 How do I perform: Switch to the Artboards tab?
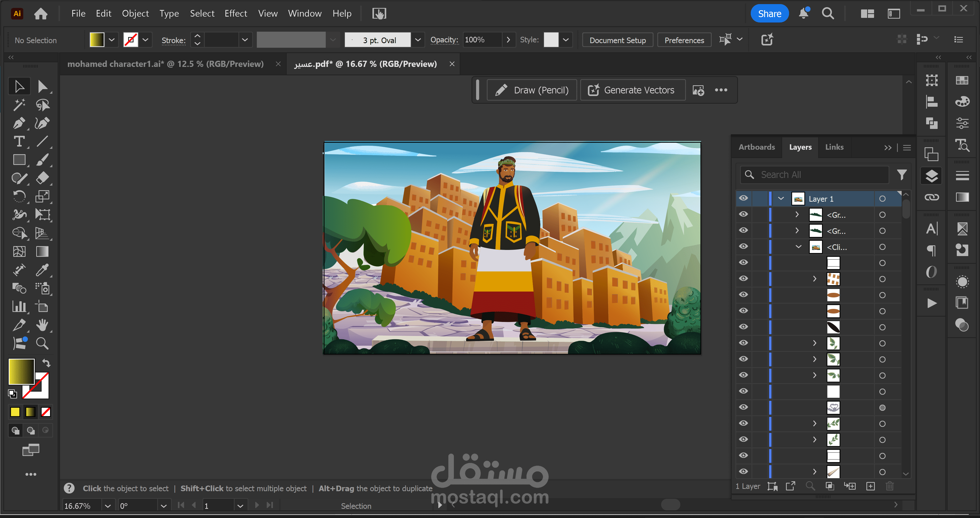tap(757, 147)
